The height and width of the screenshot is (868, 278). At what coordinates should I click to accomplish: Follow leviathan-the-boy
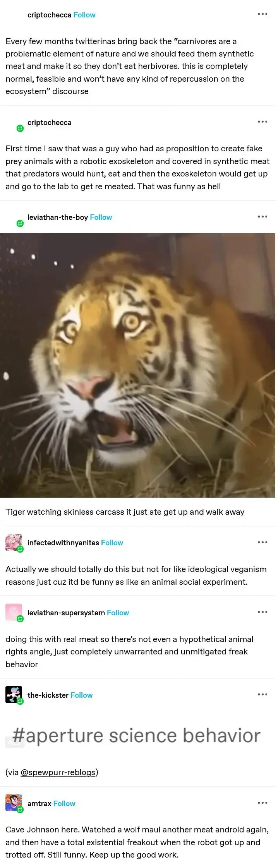[101, 217]
